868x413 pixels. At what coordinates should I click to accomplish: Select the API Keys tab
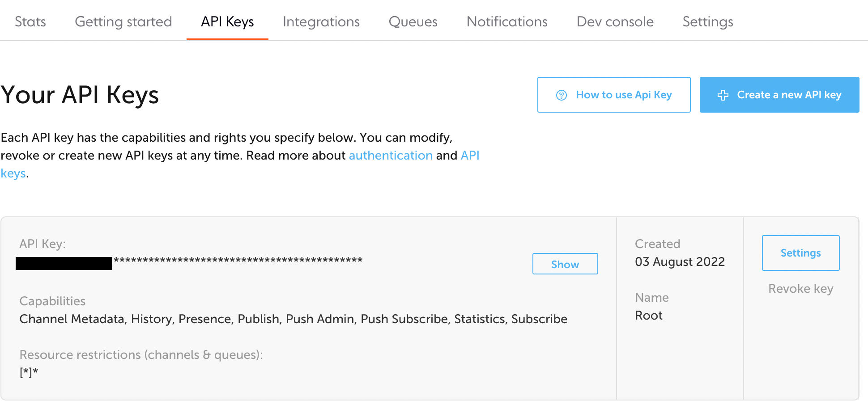point(227,21)
